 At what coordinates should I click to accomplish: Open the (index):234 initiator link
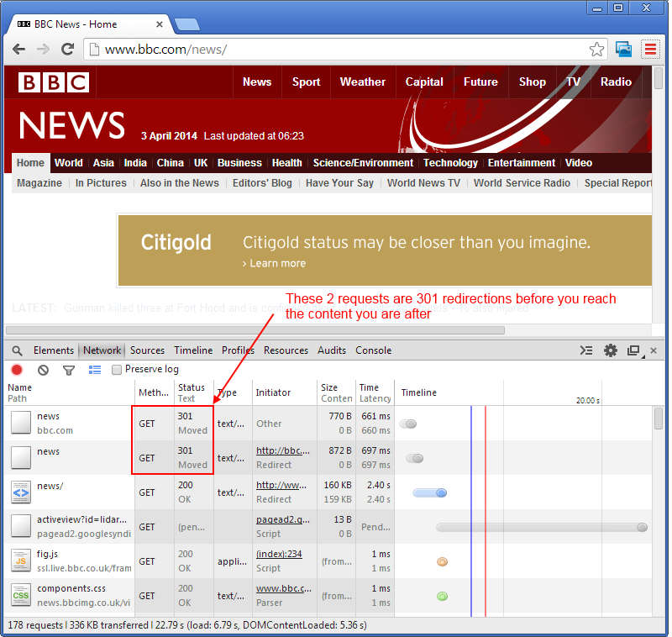coord(279,555)
